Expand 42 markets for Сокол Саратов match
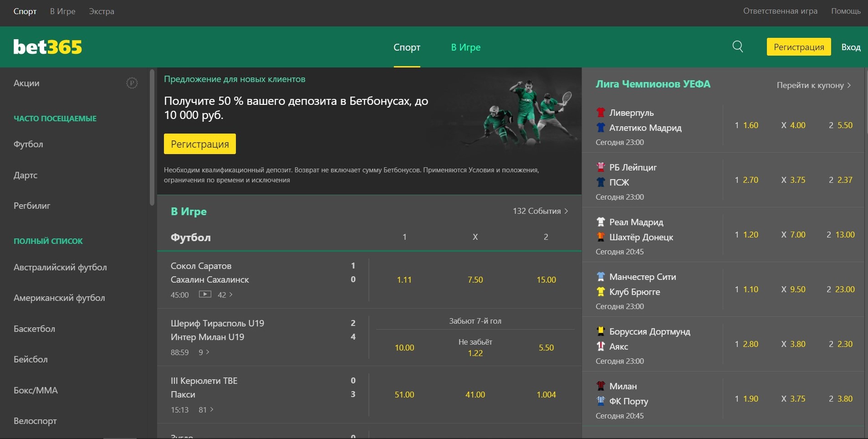Image resolution: width=868 pixels, height=439 pixels. [225, 295]
